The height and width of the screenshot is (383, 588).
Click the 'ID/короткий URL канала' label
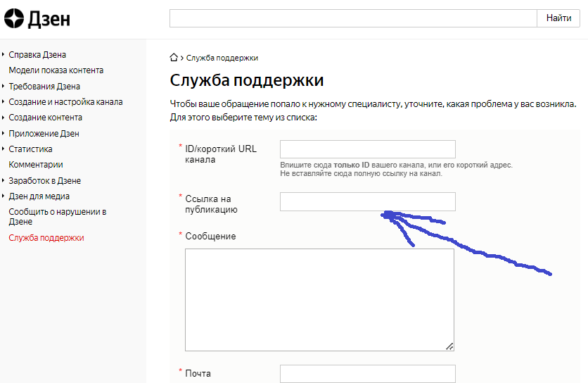pyautogui.click(x=221, y=154)
